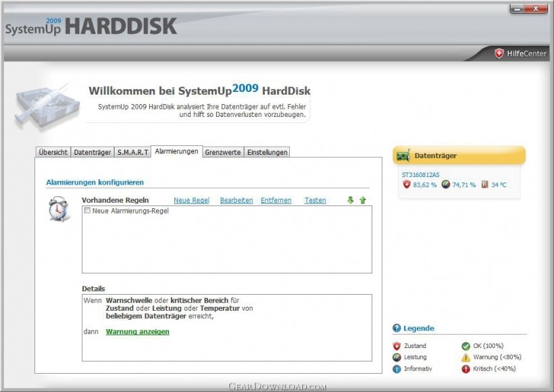
Task: Open the S.M.A.R.T tab
Action: coord(133,152)
